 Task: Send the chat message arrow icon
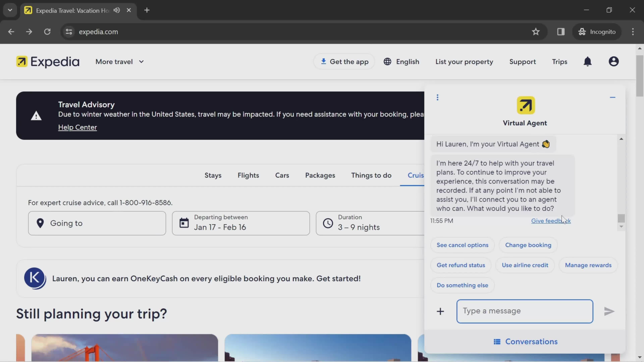pyautogui.click(x=609, y=311)
